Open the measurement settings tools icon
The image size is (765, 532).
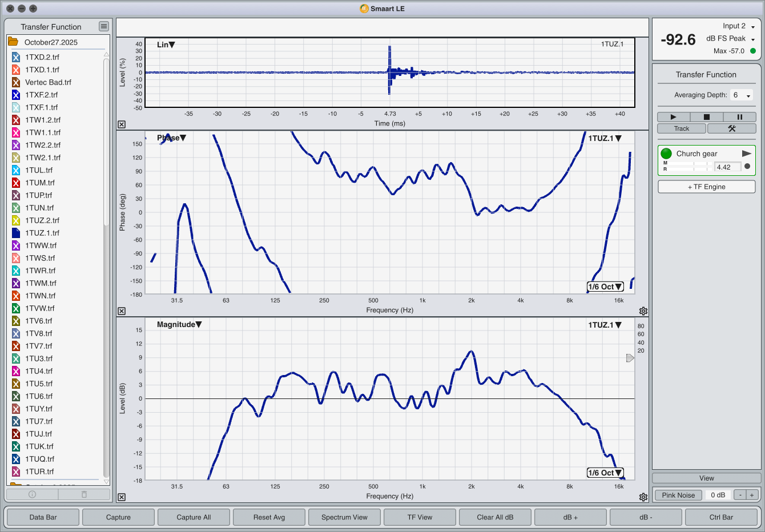point(731,128)
